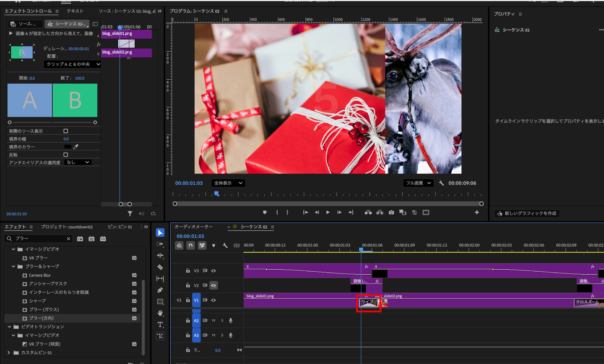The height and width of the screenshot is (364, 604).
Task: Click the Export Frame camera icon
Action: [x=391, y=213]
